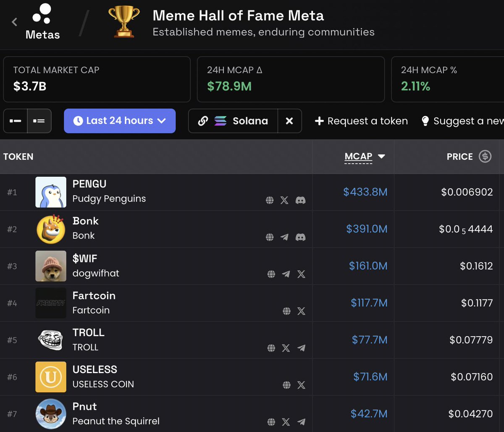Click Bonk market cap $391.0M
The image size is (504, 432).
[x=367, y=229]
